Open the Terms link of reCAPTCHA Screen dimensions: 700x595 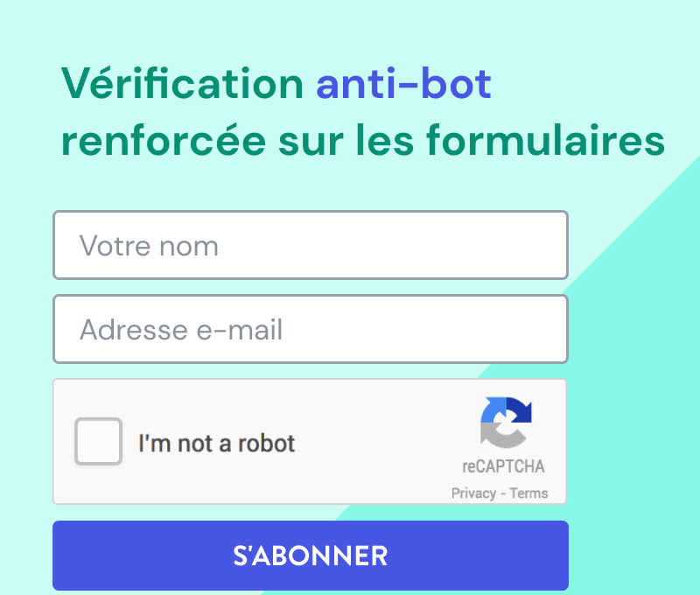528,493
